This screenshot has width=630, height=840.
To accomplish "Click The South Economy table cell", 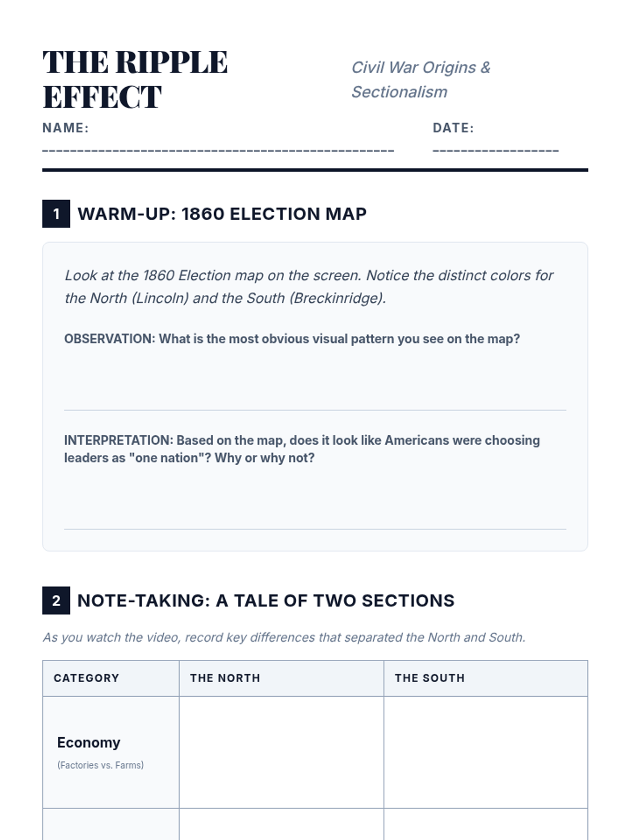I will [x=486, y=752].
